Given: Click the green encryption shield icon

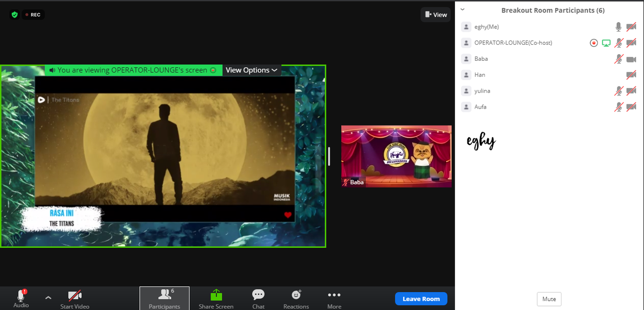Looking at the screenshot, I should point(15,15).
